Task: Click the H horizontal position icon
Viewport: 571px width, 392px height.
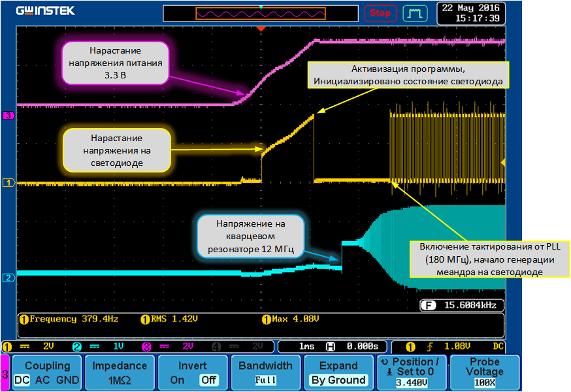Action: 331,346
